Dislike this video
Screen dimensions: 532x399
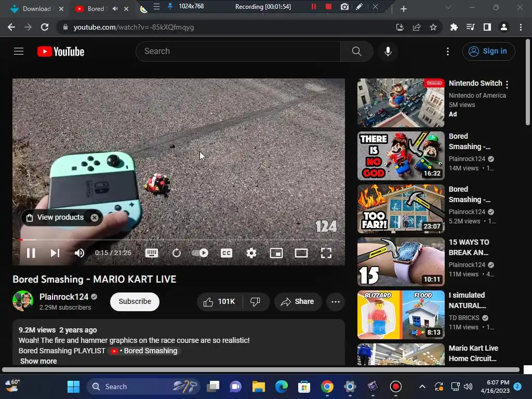point(256,302)
